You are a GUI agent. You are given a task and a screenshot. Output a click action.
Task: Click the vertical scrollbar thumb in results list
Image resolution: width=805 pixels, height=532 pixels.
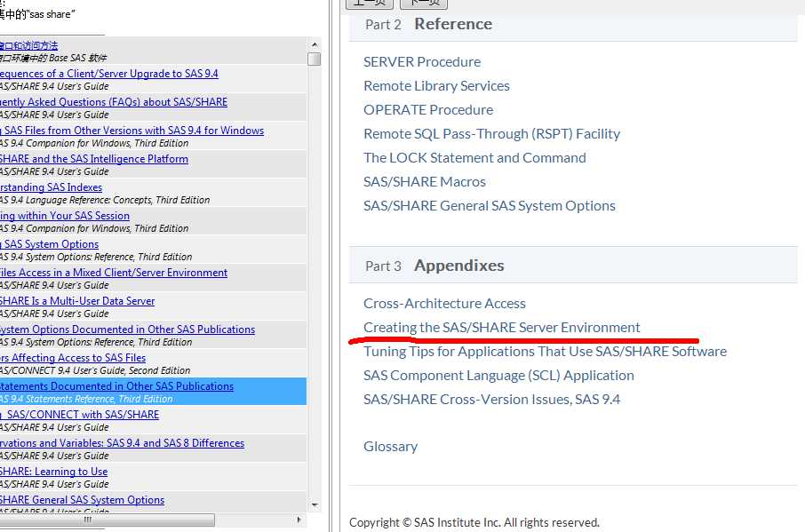coord(315,59)
